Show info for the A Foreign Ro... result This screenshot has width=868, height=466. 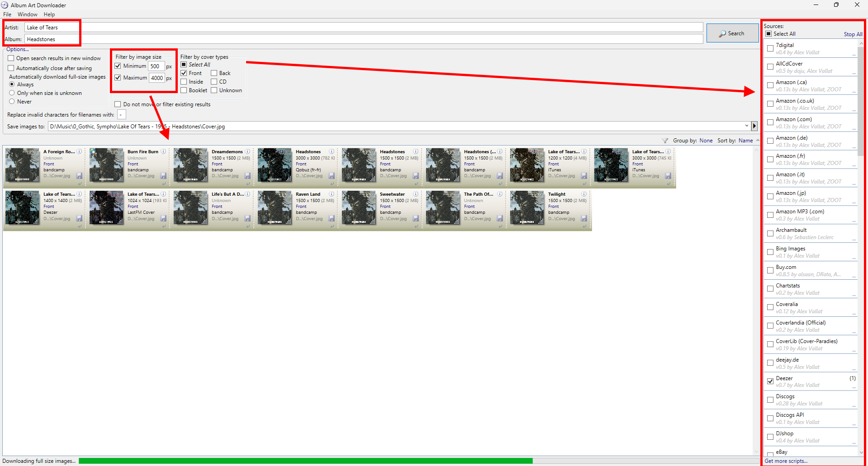point(79,151)
